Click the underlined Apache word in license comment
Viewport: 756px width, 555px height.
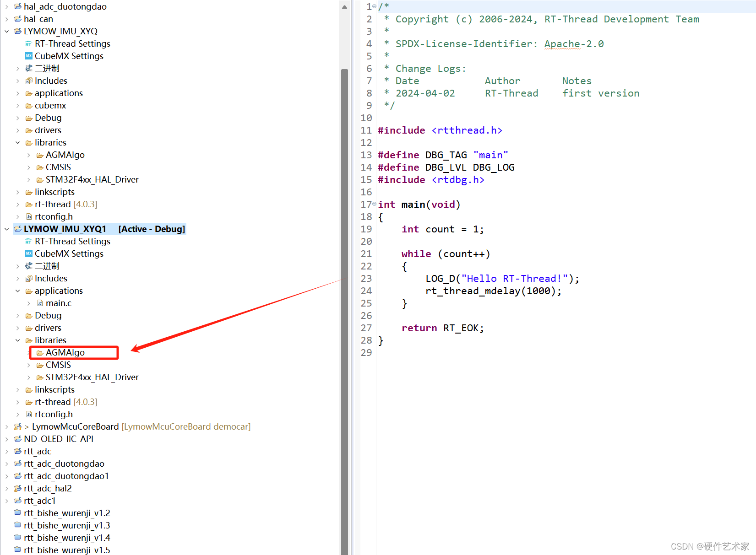[562, 44]
